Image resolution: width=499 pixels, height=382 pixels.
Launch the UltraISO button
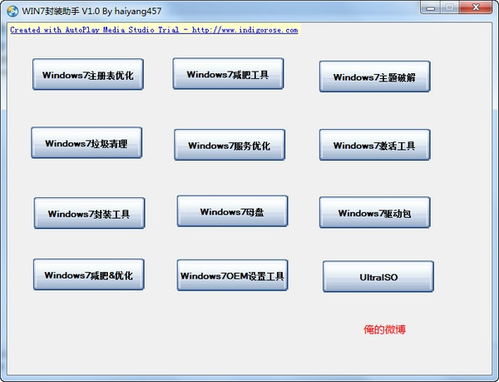pos(378,277)
